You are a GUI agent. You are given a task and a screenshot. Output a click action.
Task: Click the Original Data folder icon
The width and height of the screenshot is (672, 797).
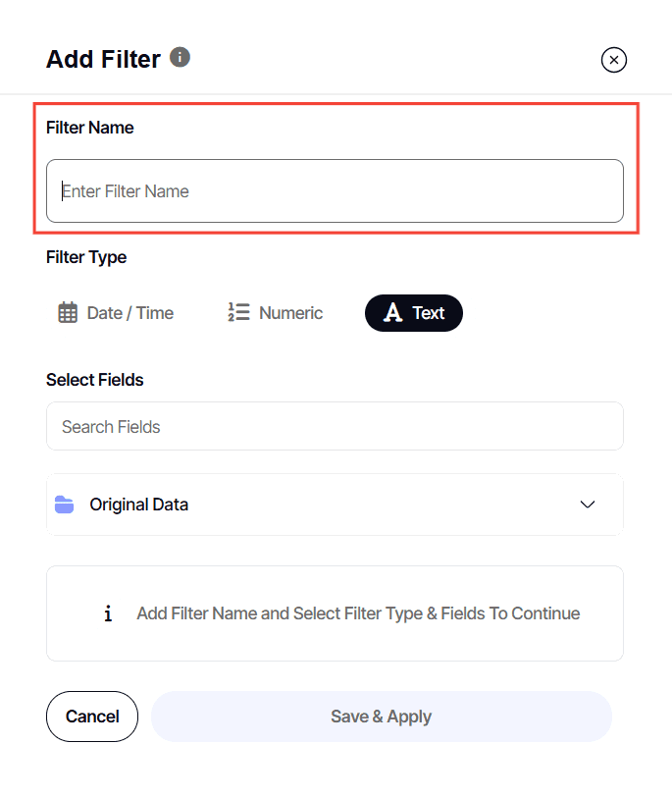tap(64, 504)
